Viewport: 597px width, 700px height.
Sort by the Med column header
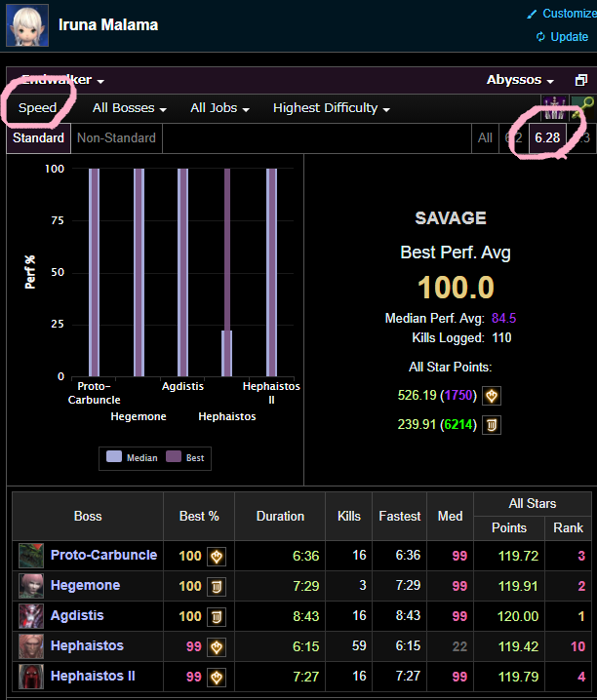point(450,517)
